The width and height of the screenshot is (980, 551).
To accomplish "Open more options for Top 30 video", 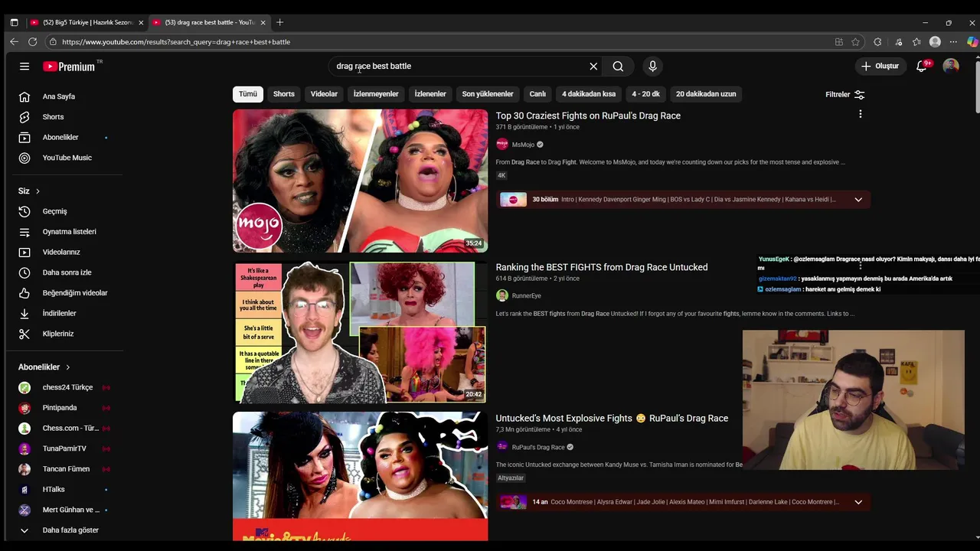I will click(861, 114).
